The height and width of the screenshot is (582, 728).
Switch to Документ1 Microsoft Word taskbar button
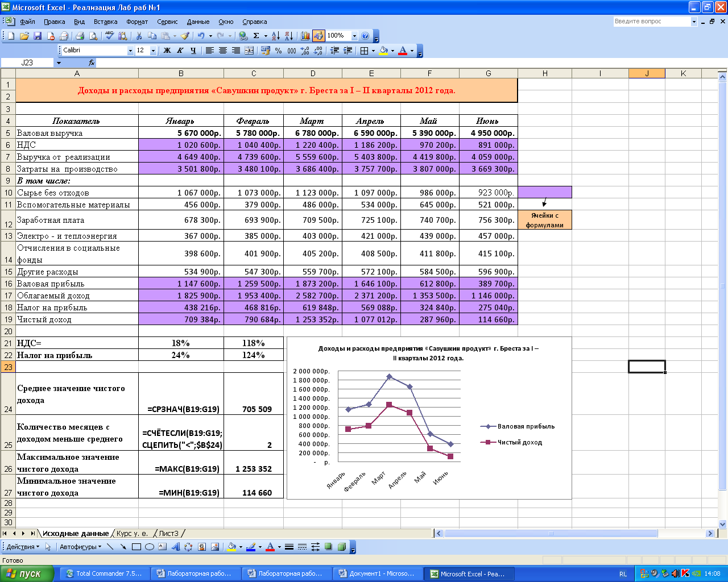tap(378, 573)
